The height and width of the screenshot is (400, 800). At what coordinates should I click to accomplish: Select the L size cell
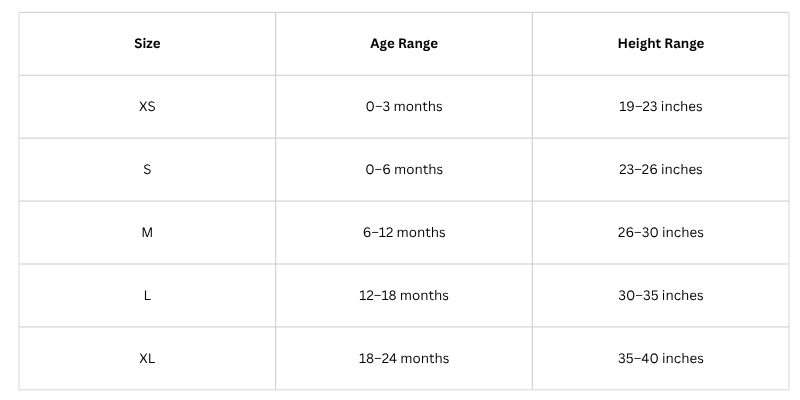point(147,296)
